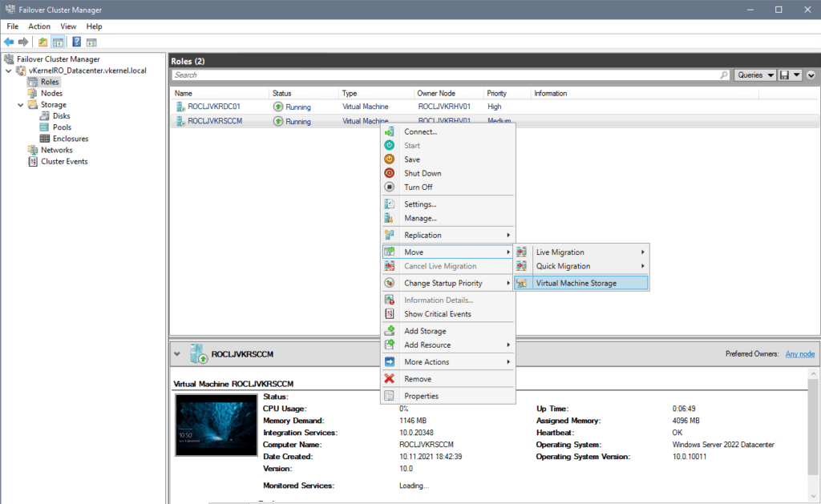Viewport: 821px width, 504px height.
Task: Select the Remove context menu entry
Action: 448,379
